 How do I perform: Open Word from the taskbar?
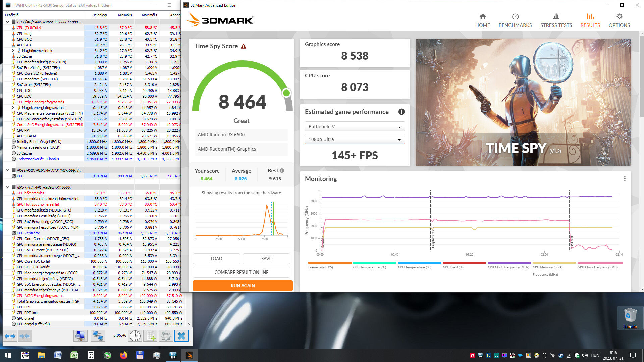(58, 355)
